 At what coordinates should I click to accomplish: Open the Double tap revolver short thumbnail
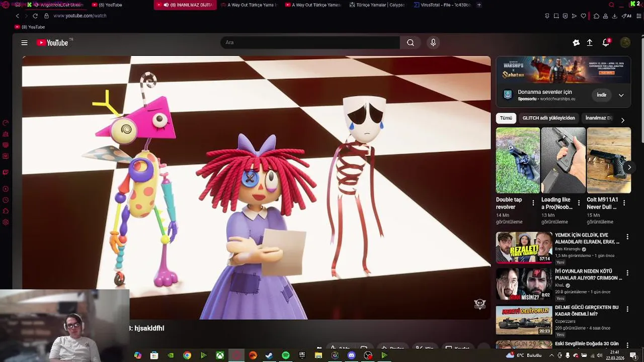click(x=518, y=160)
